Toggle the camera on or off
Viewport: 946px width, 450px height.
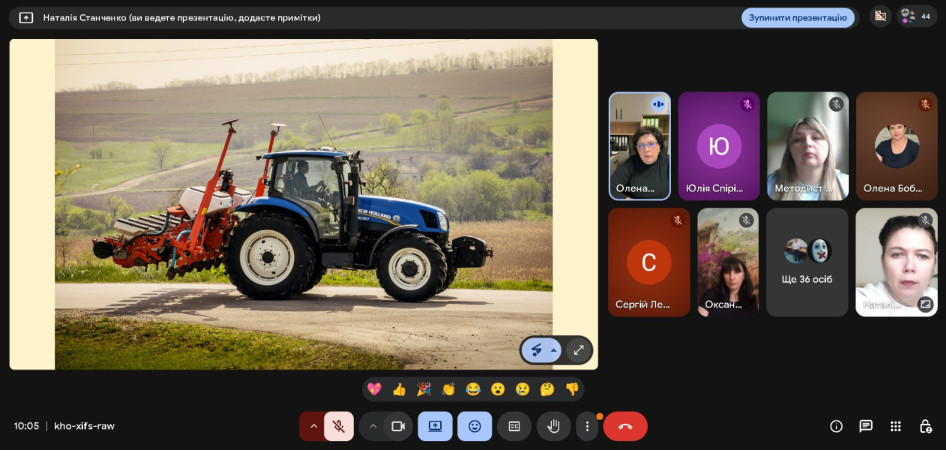pos(397,426)
